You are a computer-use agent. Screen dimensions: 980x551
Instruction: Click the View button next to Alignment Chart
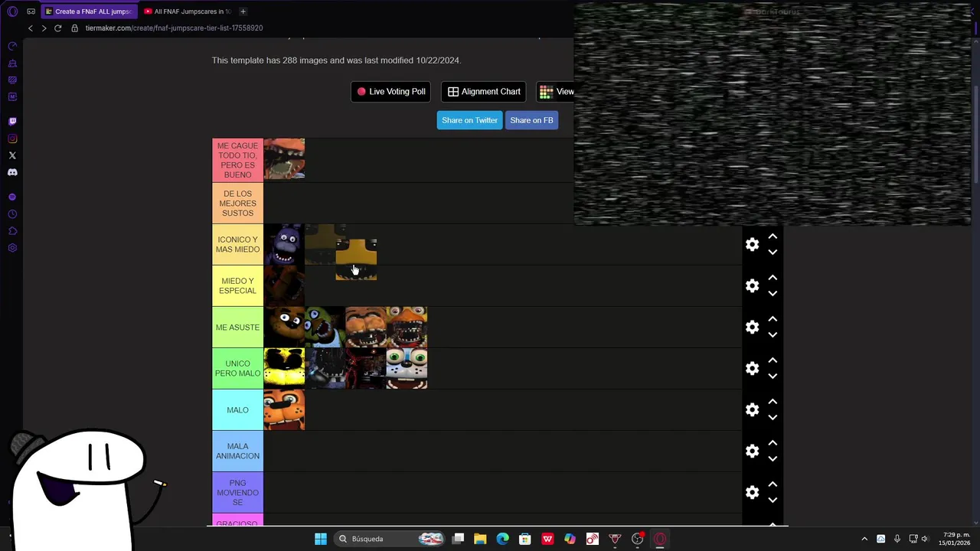point(557,92)
